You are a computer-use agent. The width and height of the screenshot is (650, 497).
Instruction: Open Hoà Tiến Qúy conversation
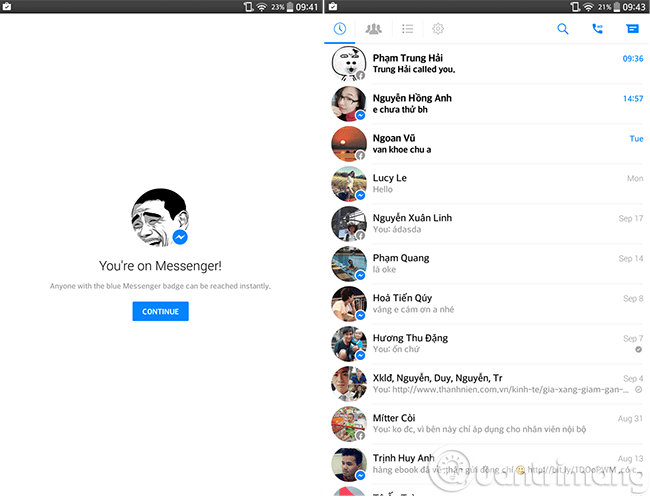tap(487, 303)
